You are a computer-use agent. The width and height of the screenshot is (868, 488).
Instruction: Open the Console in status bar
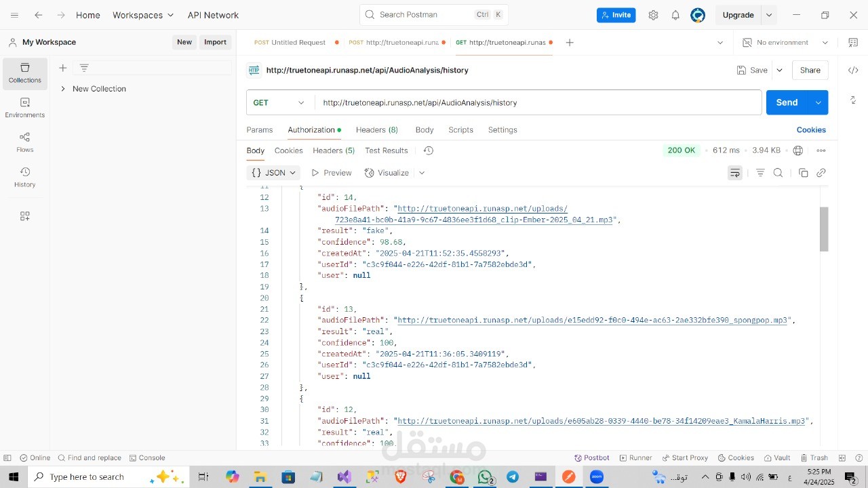147,458
